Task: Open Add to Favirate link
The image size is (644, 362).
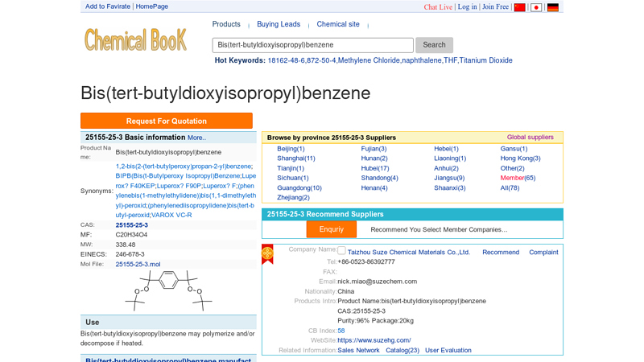Action: tap(108, 6)
